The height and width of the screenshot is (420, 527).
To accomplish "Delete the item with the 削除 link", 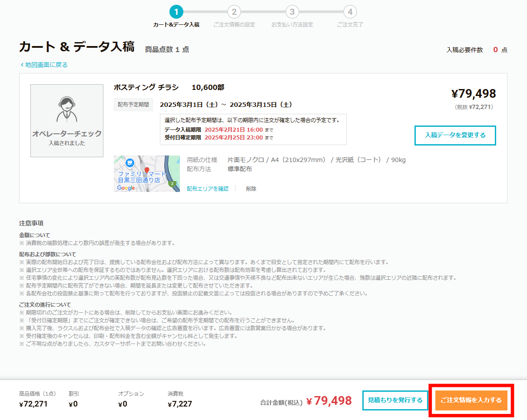I will click(251, 188).
